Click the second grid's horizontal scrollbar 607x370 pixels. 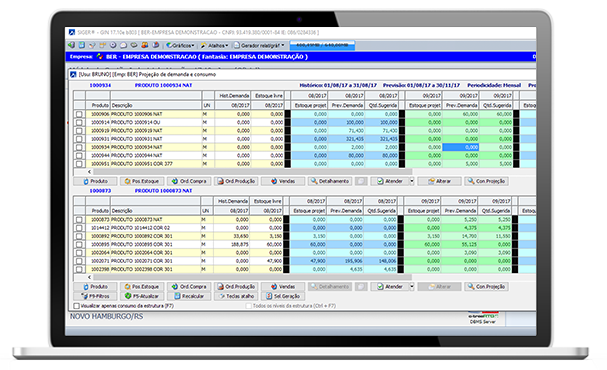pos(252,277)
